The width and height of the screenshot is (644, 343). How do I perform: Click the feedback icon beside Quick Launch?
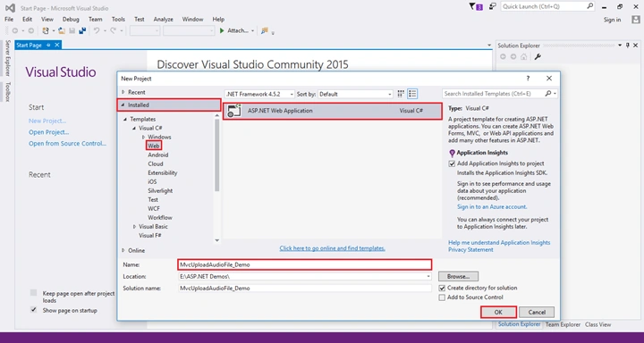[x=493, y=6]
